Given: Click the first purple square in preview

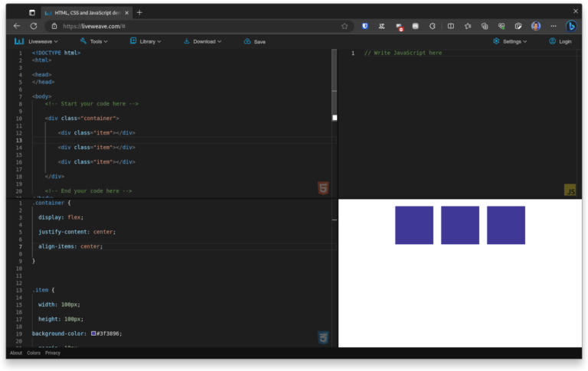Looking at the screenshot, I should point(414,225).
